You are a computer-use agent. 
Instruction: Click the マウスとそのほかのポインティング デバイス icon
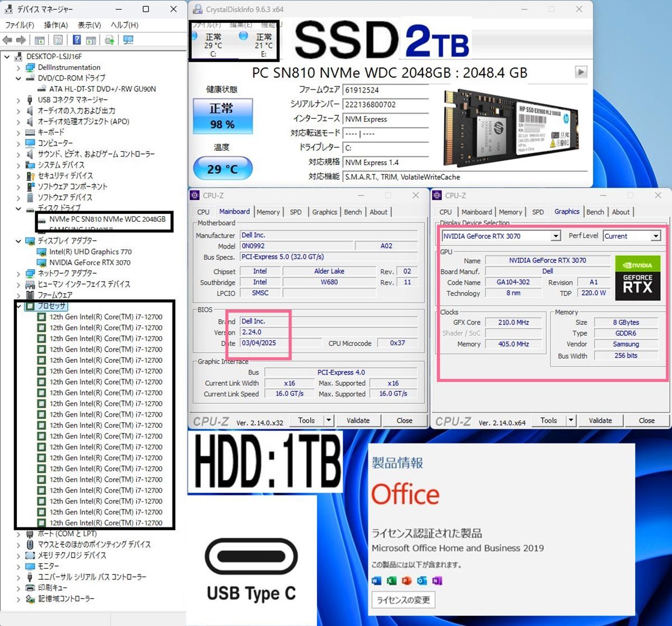30,544
